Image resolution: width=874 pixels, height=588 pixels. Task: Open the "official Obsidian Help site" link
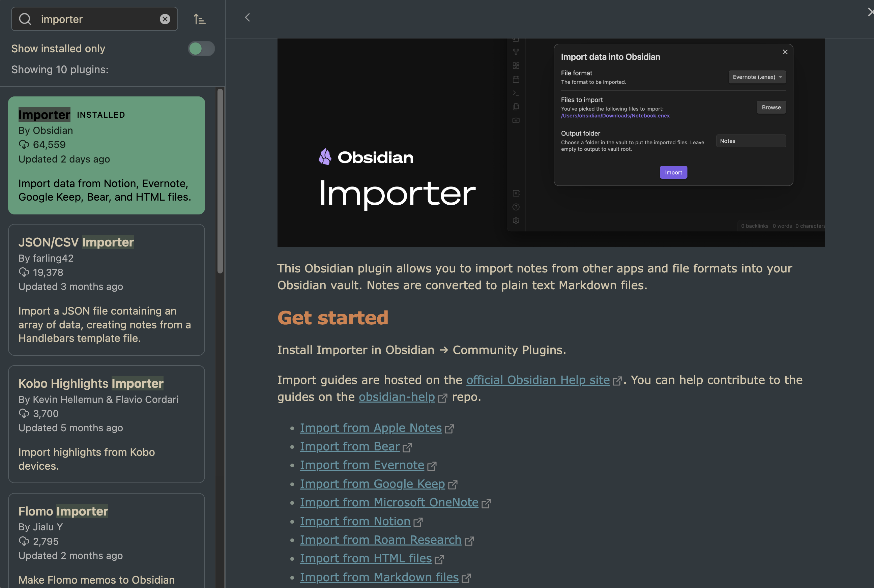538,380
